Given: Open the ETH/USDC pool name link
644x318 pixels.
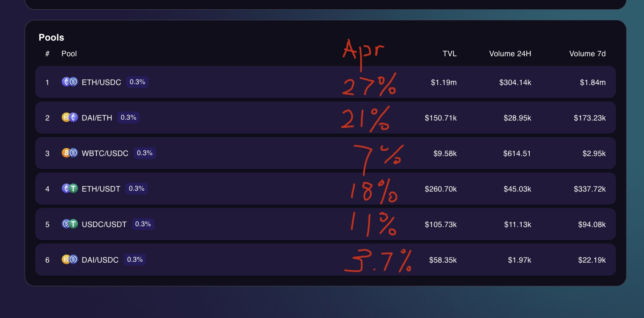Looking at the screenshot, I should pos(101,82).
